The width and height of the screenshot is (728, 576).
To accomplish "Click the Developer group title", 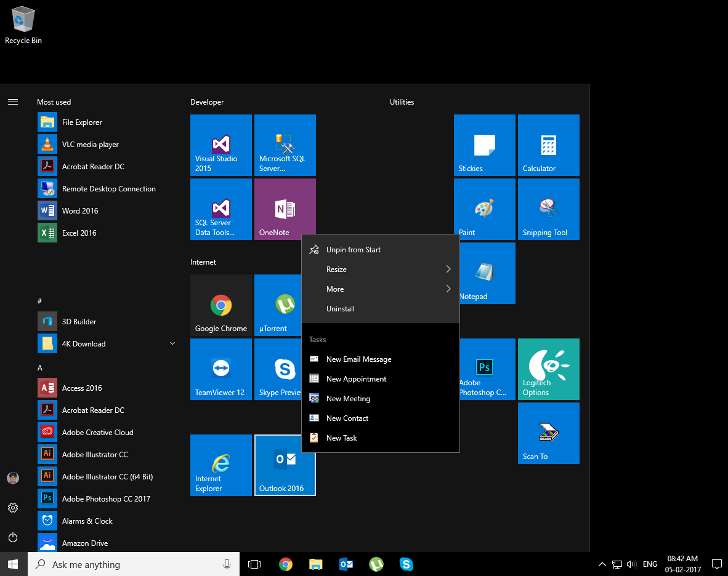I will [x=207, y=102].
